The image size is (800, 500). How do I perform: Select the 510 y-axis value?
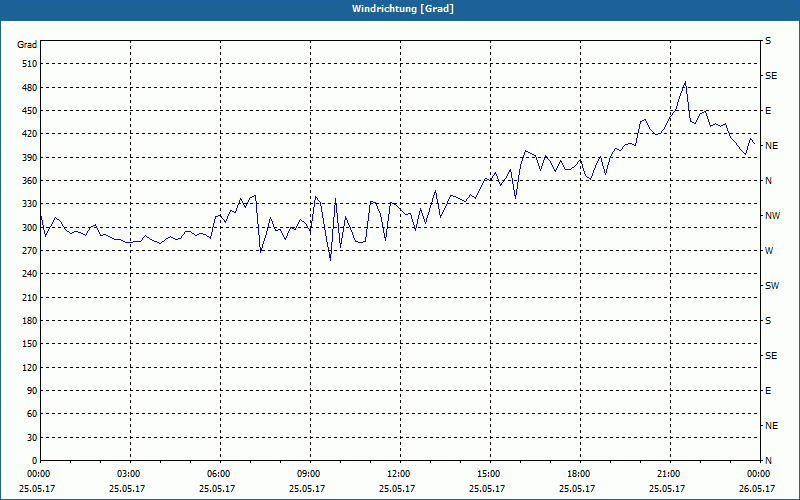pos(30,64)
